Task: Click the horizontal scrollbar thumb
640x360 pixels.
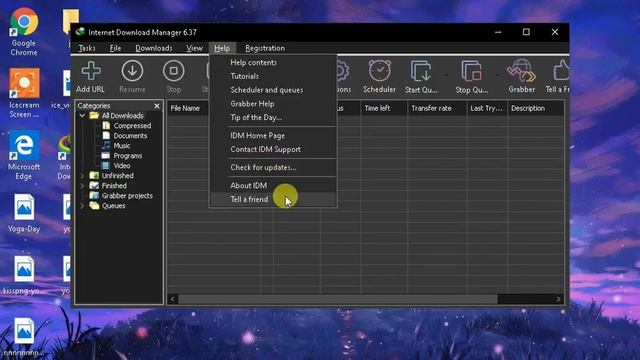Action: pyautogui.click(x=338, y=299)
